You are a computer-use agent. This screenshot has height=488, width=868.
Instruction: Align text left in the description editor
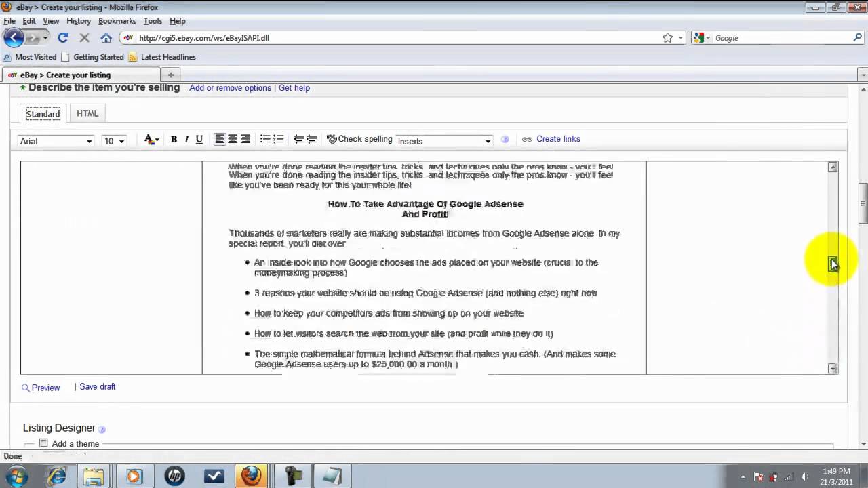220,139
